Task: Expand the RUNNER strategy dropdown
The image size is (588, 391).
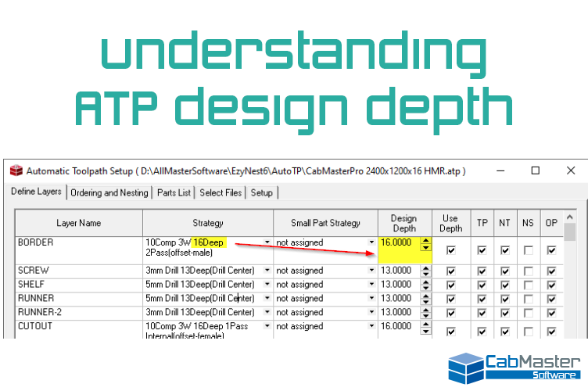Action: coord(267,298)
